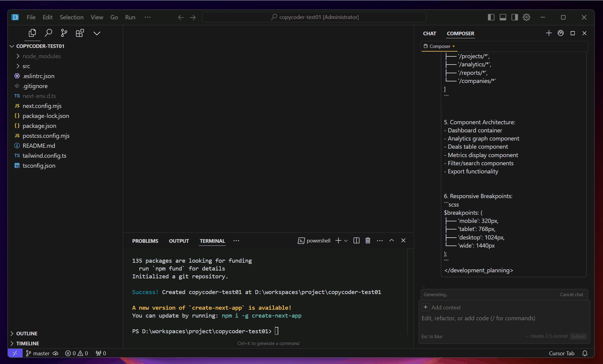Open the Run menu

coord(130,17)
